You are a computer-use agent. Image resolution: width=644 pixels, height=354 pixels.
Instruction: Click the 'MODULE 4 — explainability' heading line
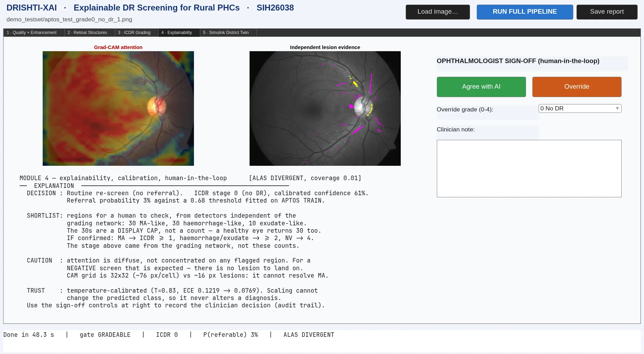pos(123,178)
